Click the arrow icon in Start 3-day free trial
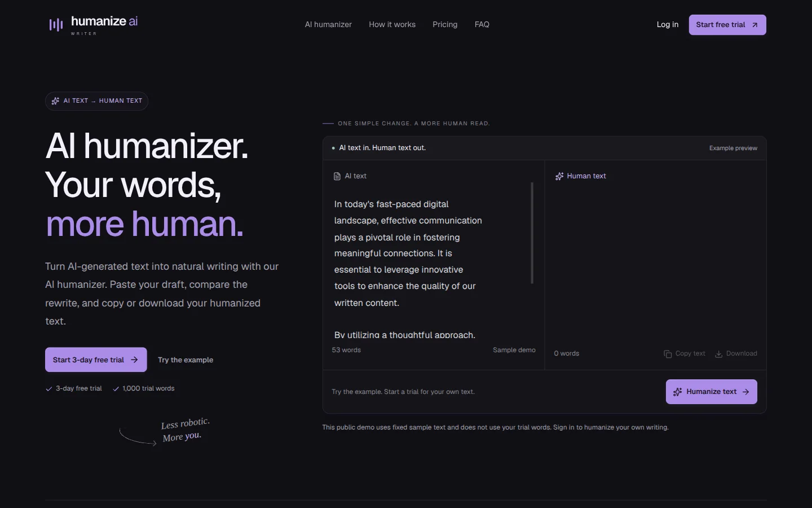 point(134,360)
